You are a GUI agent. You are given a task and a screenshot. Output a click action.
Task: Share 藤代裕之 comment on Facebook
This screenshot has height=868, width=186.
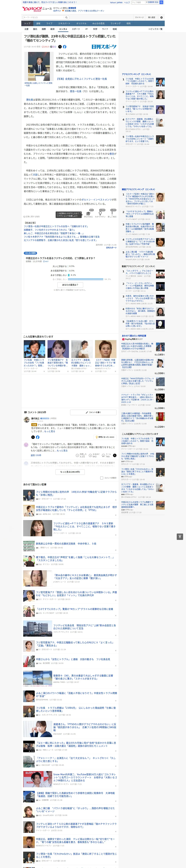(38, 437)
